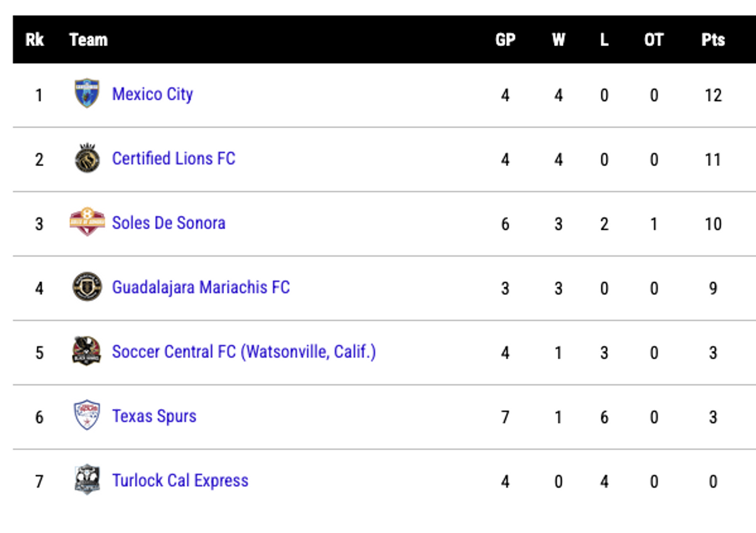Open the Soles De Sonora team page

(168, 223)
